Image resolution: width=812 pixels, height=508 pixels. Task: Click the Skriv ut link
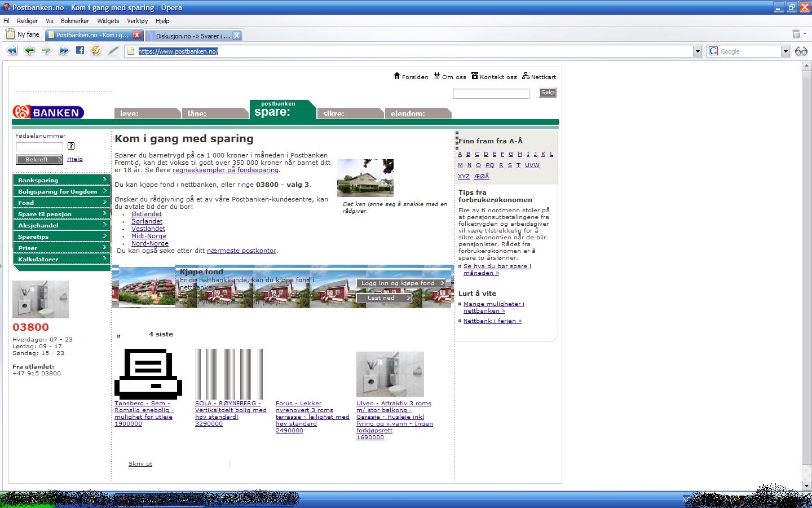point(140,463)
